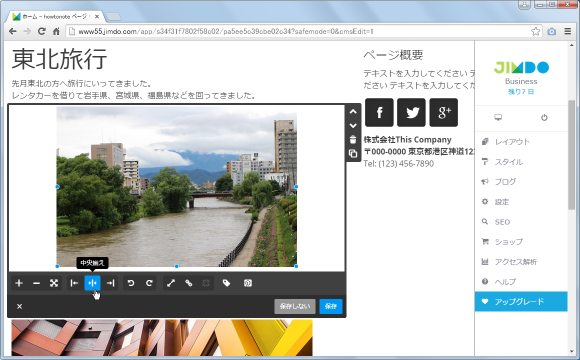Open a new browser tab
This screenshot has width=580, height=360.
tap(113, 17)
